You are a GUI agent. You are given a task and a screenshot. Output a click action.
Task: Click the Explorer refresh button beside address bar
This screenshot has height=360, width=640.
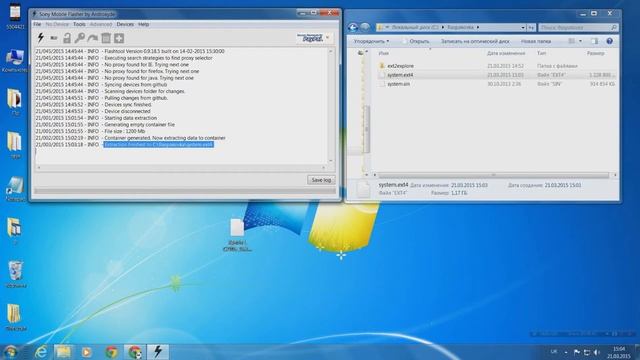tap(531, 27)
